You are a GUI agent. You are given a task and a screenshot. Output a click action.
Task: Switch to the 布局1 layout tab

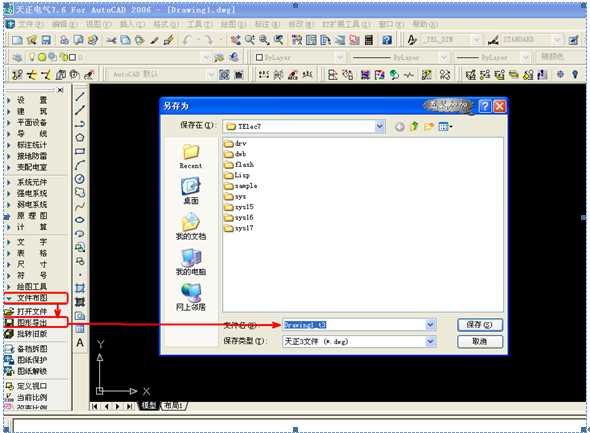(x=173, y=406)
